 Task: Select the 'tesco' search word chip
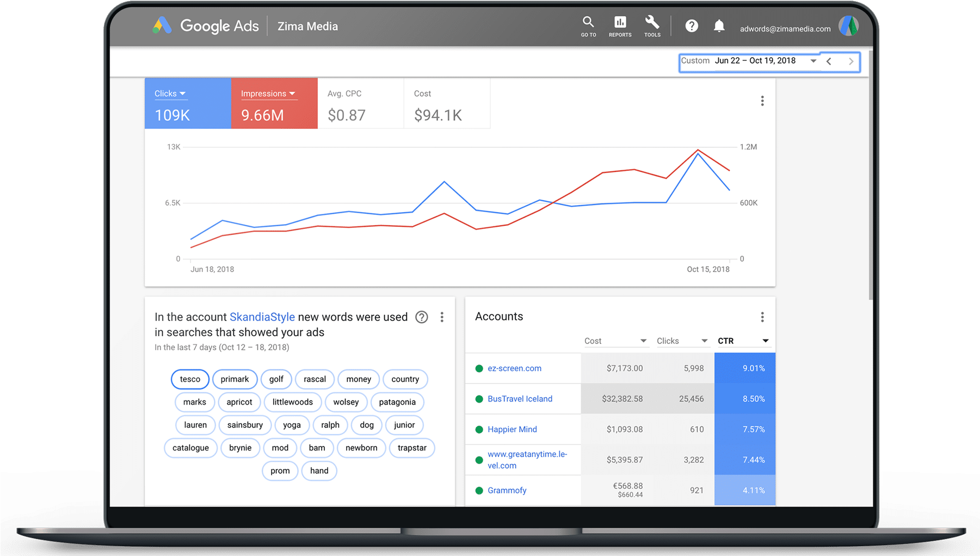[x=190, y=379]
